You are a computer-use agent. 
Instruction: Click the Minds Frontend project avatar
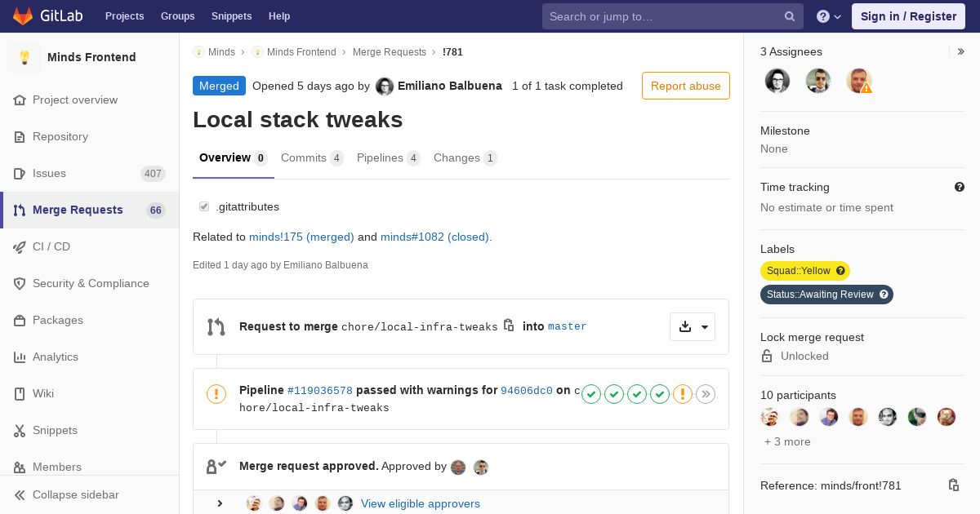(x=24, y=57)
